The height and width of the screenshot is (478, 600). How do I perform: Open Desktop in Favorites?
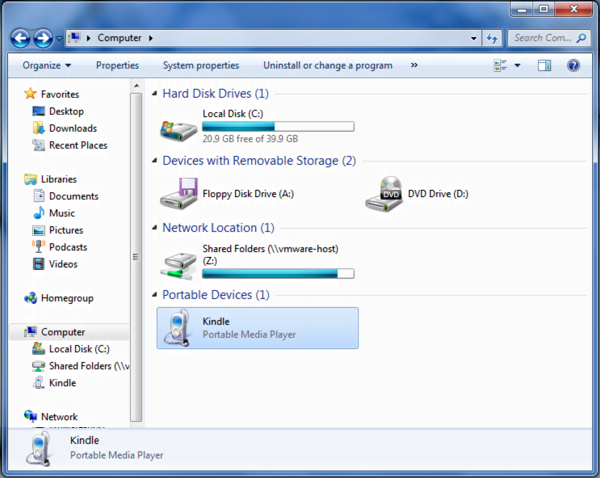coord(66,111)
